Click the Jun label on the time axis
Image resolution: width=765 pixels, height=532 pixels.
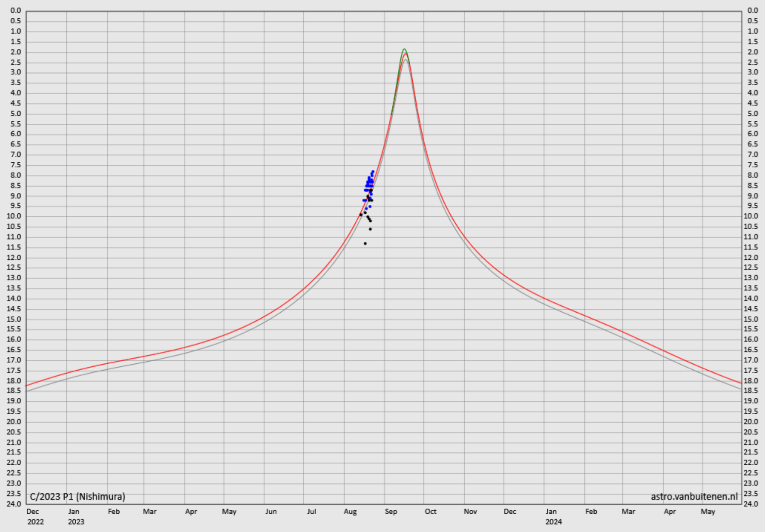271,511
